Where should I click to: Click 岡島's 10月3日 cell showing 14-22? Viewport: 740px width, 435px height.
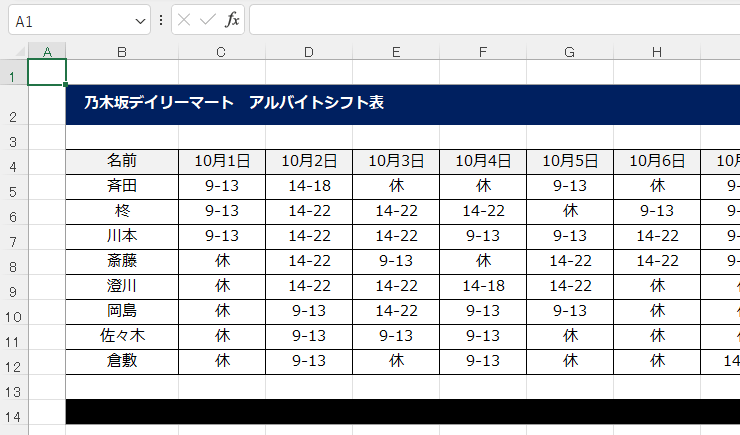(396, 312)
